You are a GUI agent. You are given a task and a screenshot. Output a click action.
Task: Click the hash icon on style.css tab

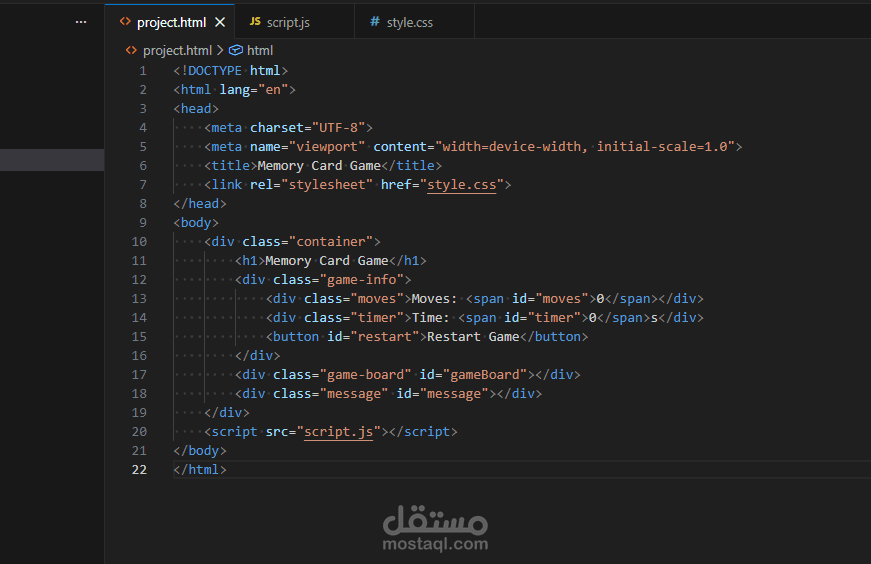click(375, 22)
